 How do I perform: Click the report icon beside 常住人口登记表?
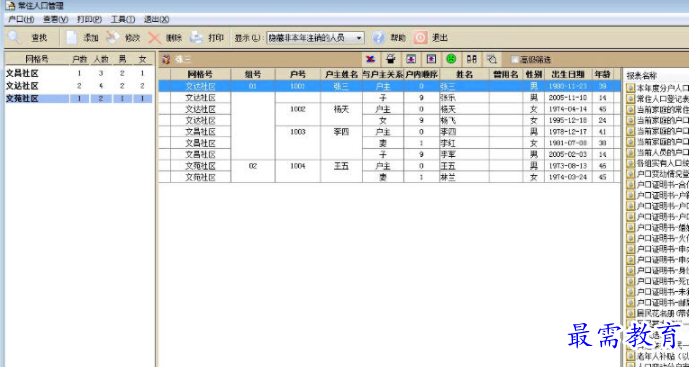tap(631, 98)
